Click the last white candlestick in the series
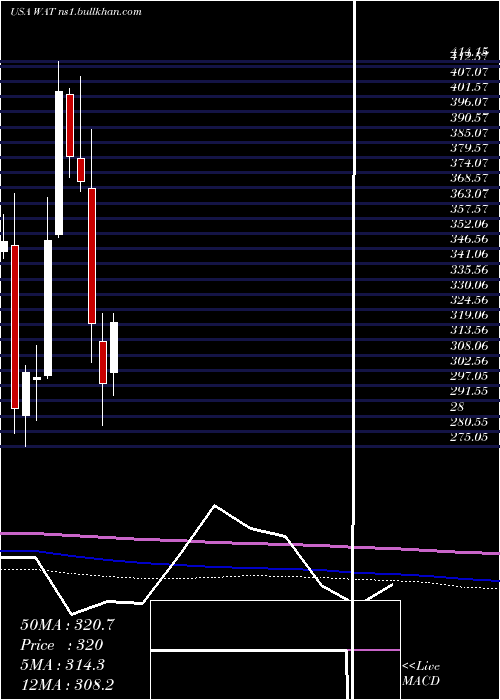This screenshot has width=500, height=700. [114, 347]
